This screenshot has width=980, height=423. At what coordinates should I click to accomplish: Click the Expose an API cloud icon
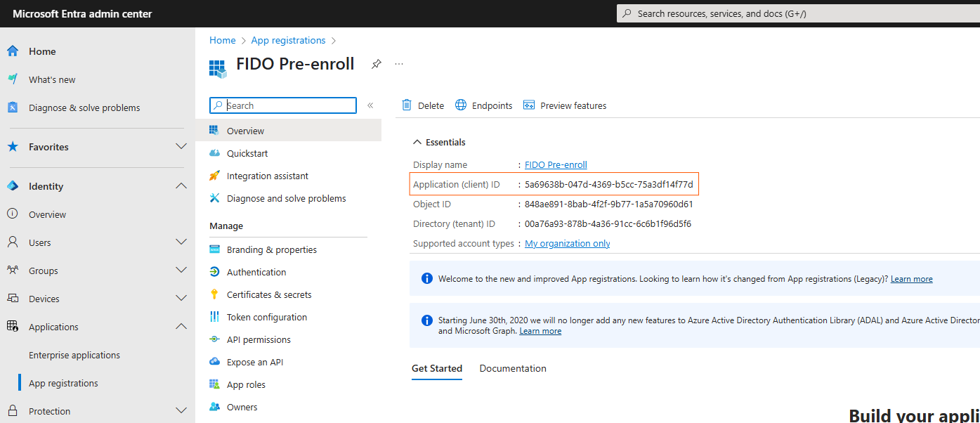214,362
